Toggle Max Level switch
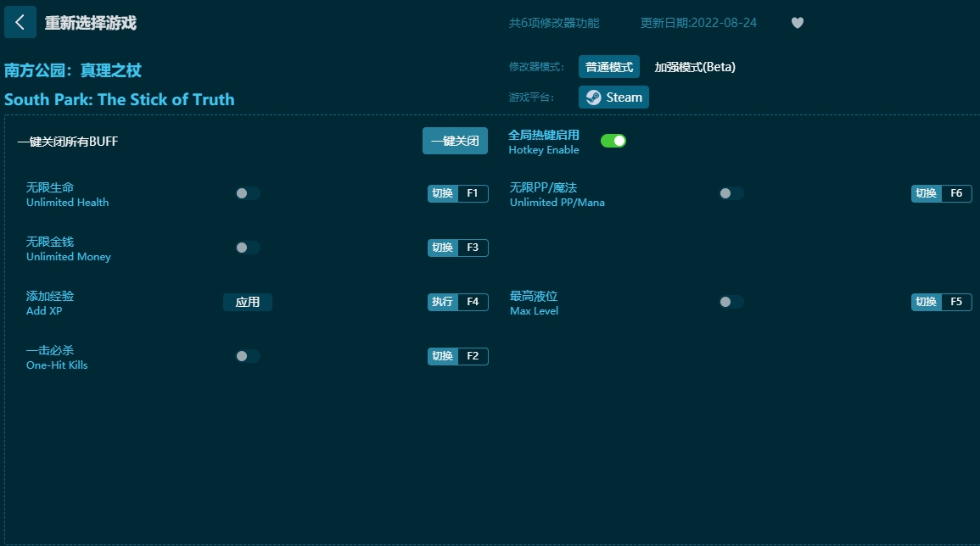The image size is (980, 546). pos(731,302)
